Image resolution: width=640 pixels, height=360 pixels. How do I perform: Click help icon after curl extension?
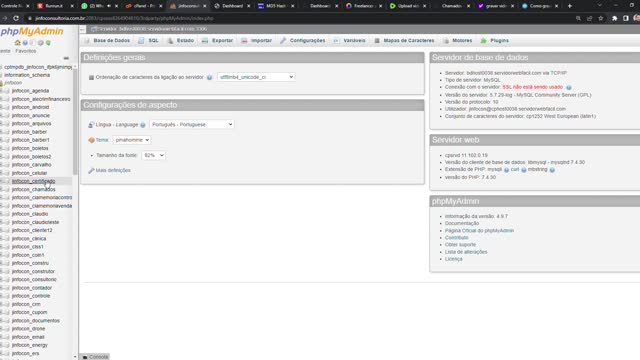click(x=524, y=170)
